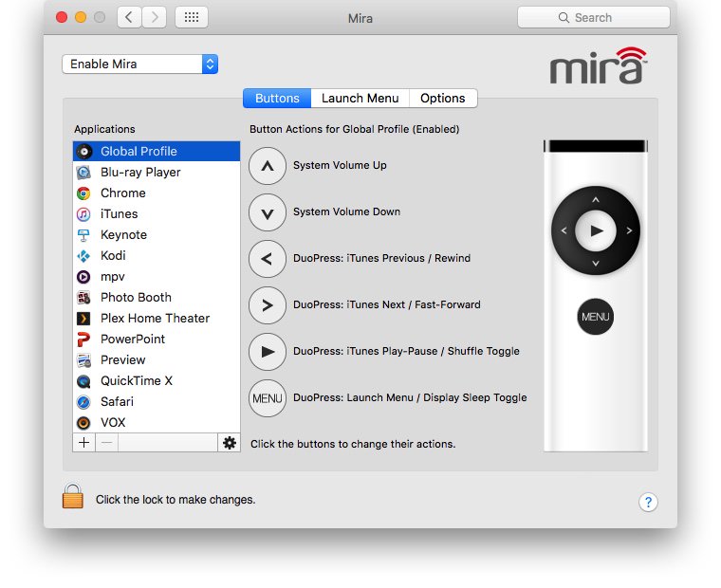Screen dimensions: 721x588
Task: Switch to the Options tab
Action: (443, 99)
